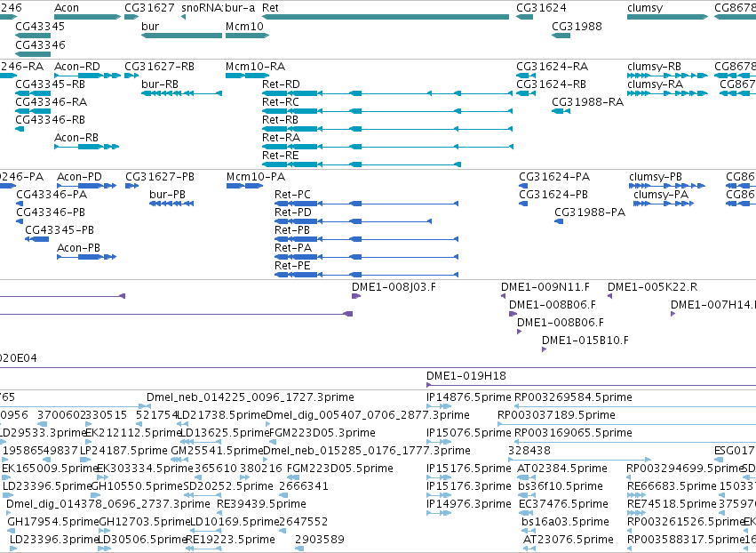This screenshot has height=553, width=756.
Task: Select the LD21738.5prime EST label
Action: click(221, 415)
